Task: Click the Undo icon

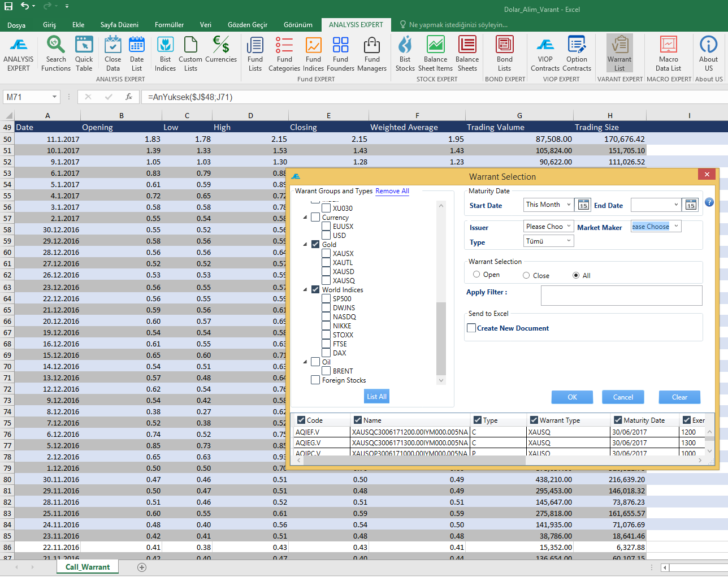Action: pyautogui.click(x=25, y=6)
